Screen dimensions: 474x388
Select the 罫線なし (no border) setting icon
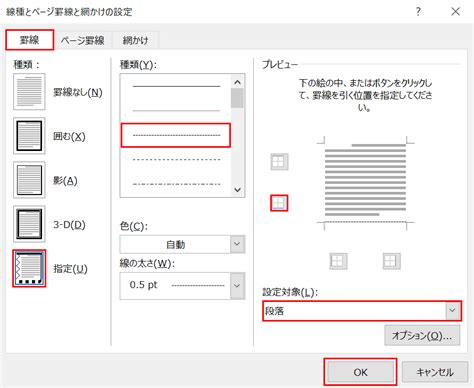29,92
